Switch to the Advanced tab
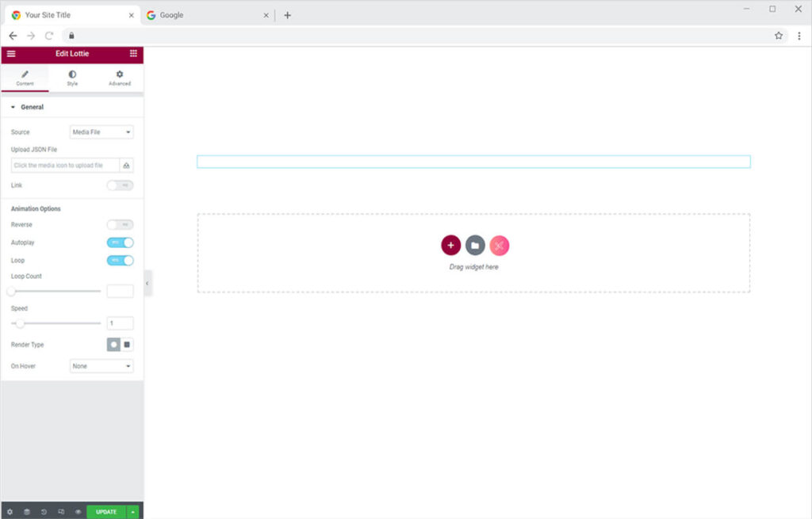Screen dimensions: 812x519 point(120,78)
